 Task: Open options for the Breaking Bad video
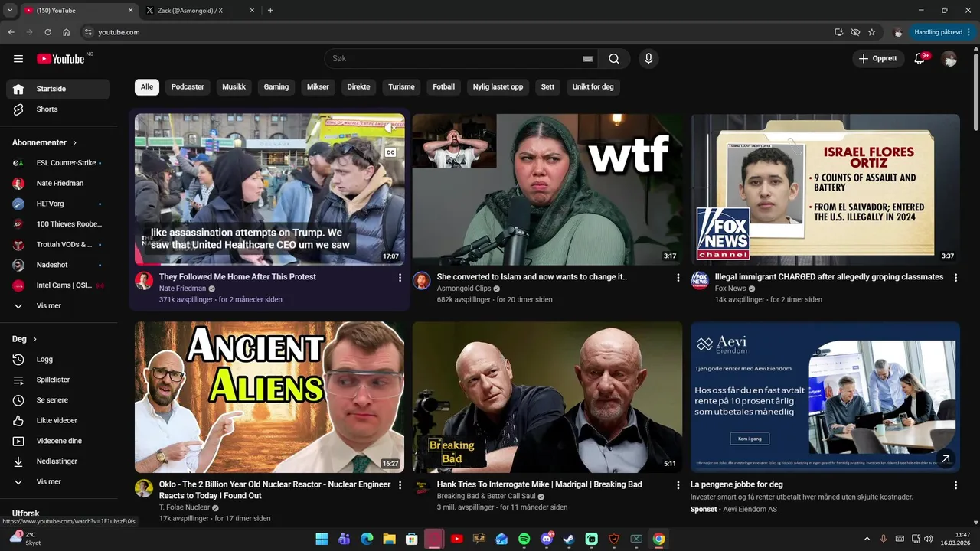pos(678,485)
